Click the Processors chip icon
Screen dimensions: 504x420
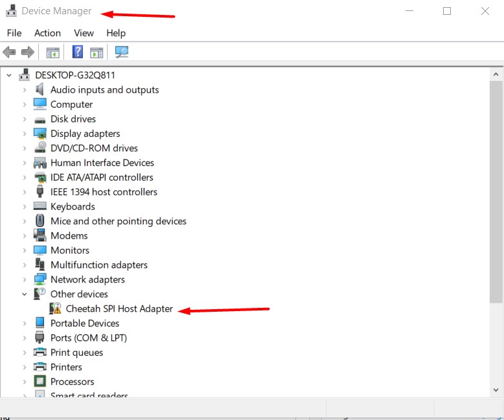40,381
